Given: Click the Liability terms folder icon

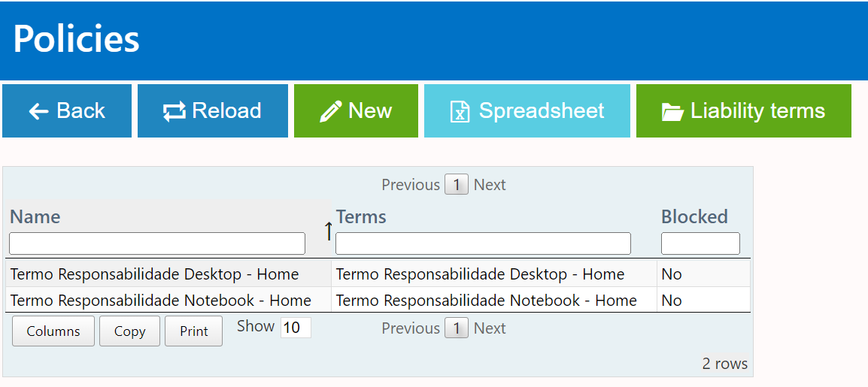Looking at the screenshot, I should pos(672,112).
